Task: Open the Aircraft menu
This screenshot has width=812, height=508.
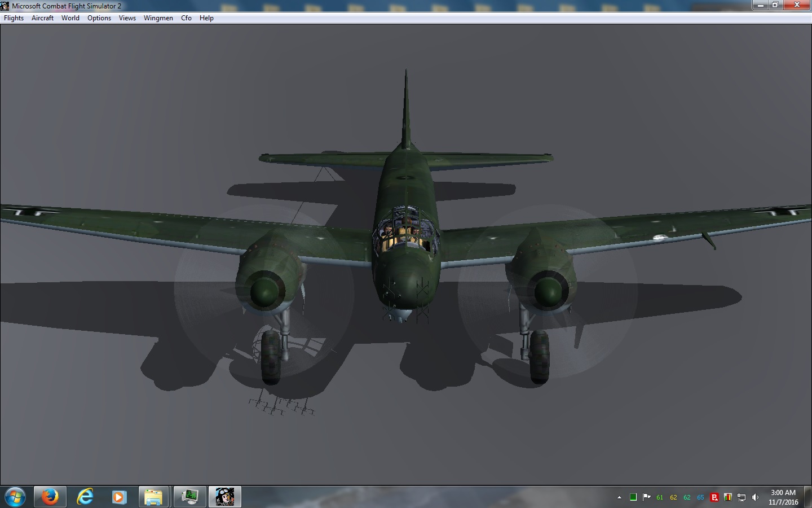Action: point(42,18)
